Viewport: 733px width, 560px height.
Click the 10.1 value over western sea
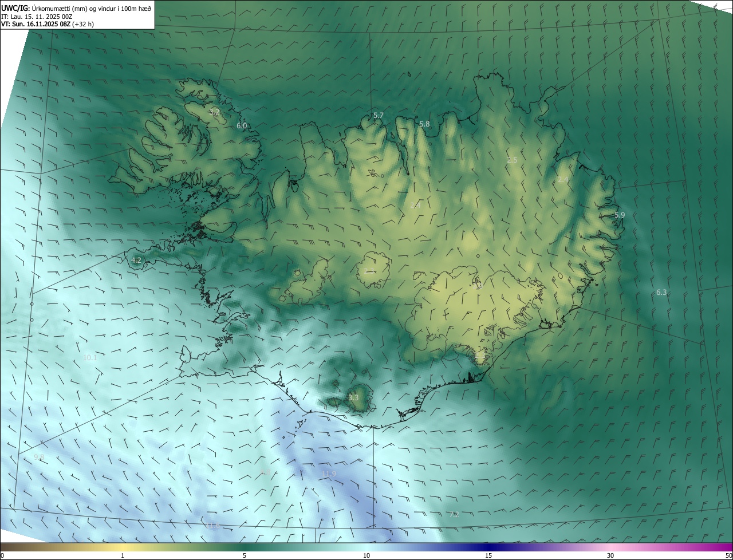click(90, 357)
